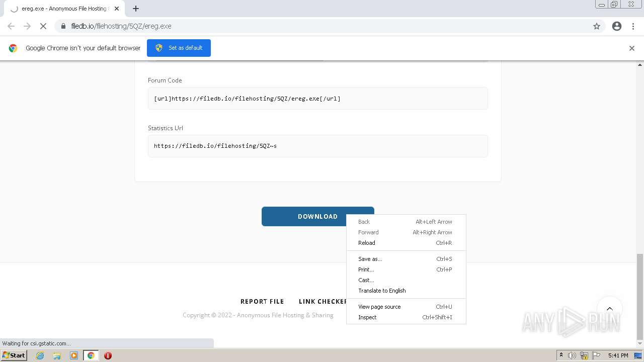Choose View page source menu item

(x=406, y=307)
